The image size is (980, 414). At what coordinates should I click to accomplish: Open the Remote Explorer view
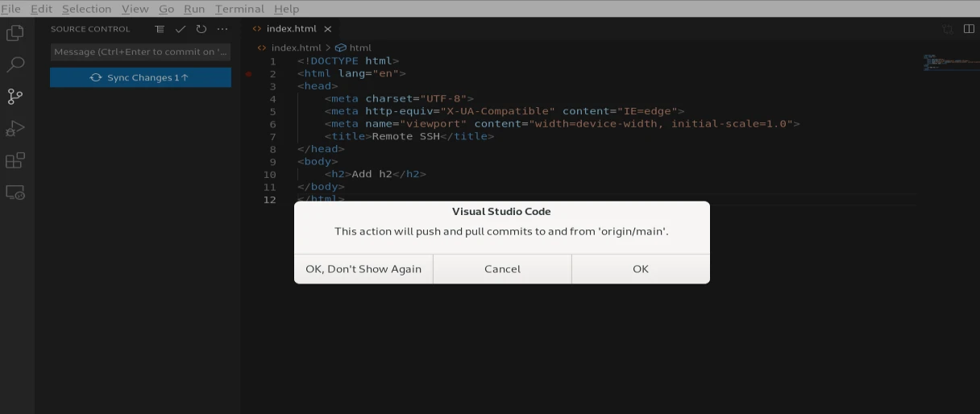(15, 193)
